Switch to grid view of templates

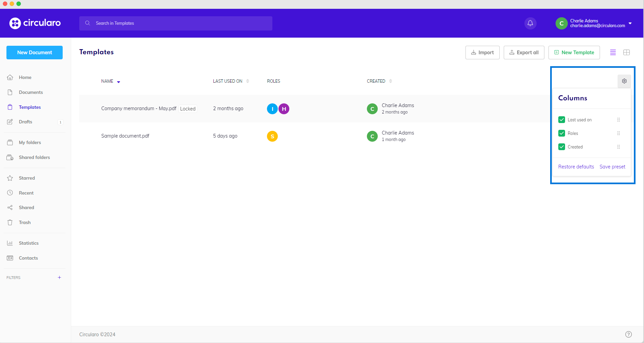point(626,52)
